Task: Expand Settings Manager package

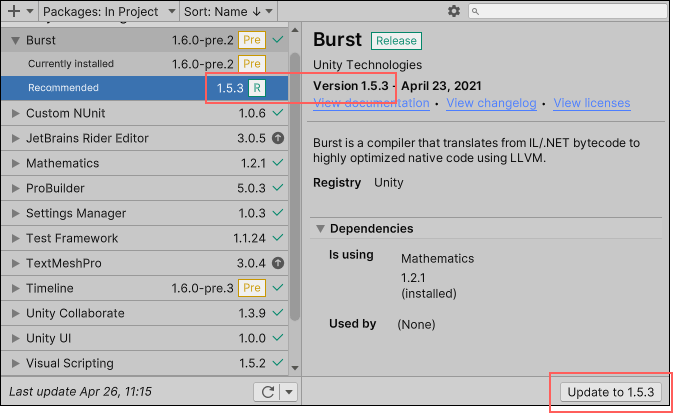Action: pyautogui.click(x=15, y=213)
